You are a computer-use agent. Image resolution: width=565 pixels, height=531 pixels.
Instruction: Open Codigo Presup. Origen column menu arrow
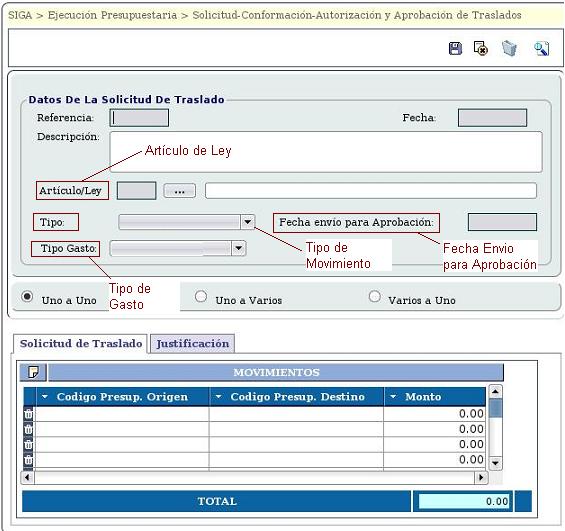45,396
